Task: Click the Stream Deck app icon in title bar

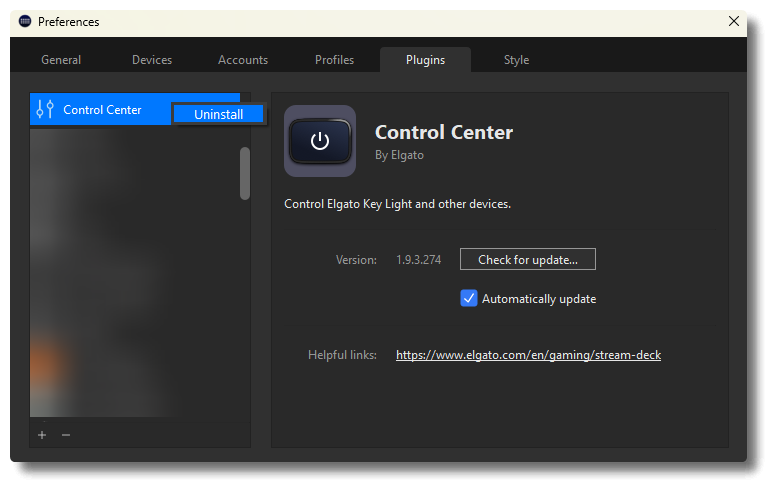Action: coord(25,22)
